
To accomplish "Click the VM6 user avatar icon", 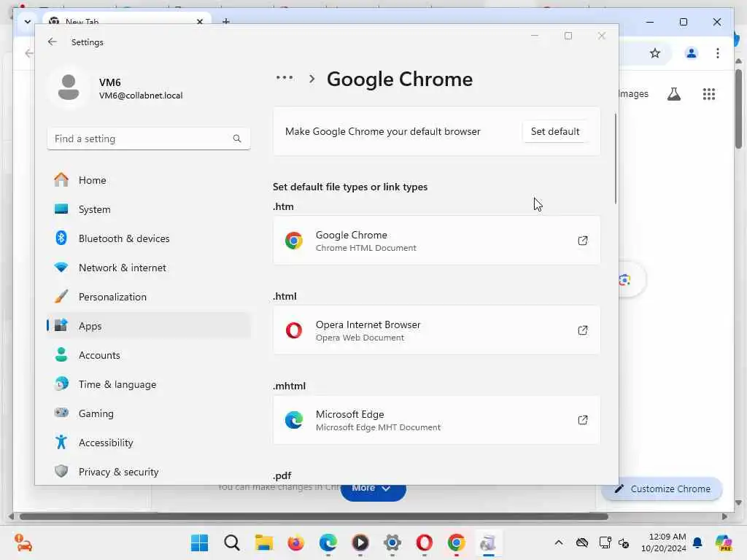I will [69, 87].
